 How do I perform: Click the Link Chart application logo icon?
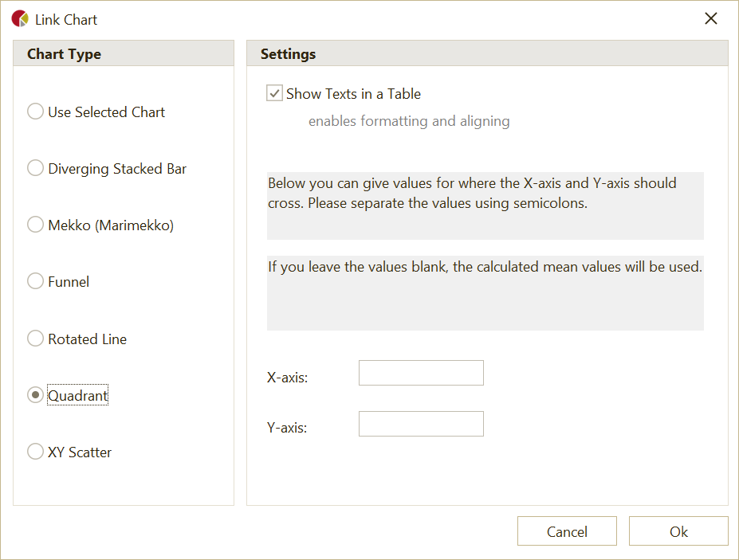[x=20, y=18]
